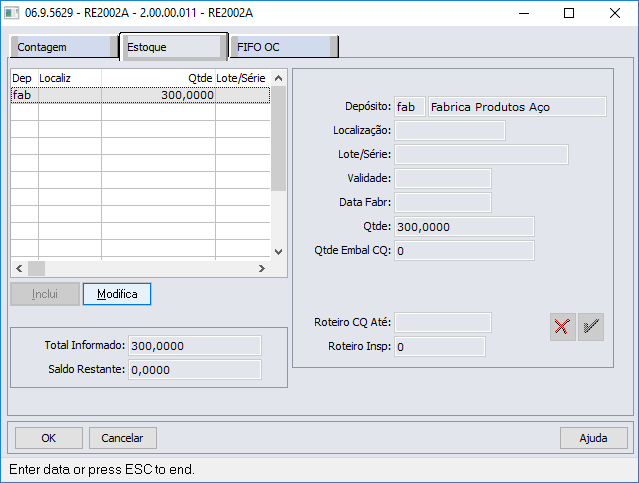The width and height of the screenshot is (639, 483).
Task: Click the 'Enter data or press ESC' status text
Action: [102, 470]
